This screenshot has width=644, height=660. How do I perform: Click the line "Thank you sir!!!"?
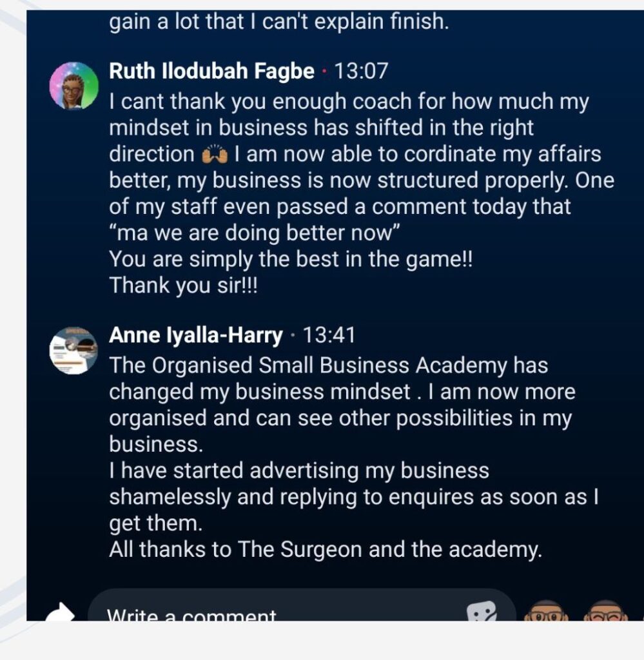point(183,286)
